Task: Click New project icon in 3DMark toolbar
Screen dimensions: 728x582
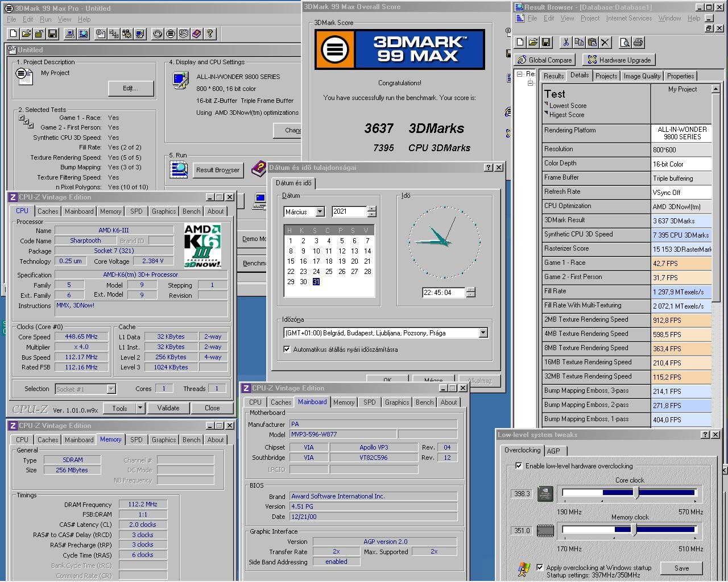Action: pyautogui.click(x=14, y=34)
